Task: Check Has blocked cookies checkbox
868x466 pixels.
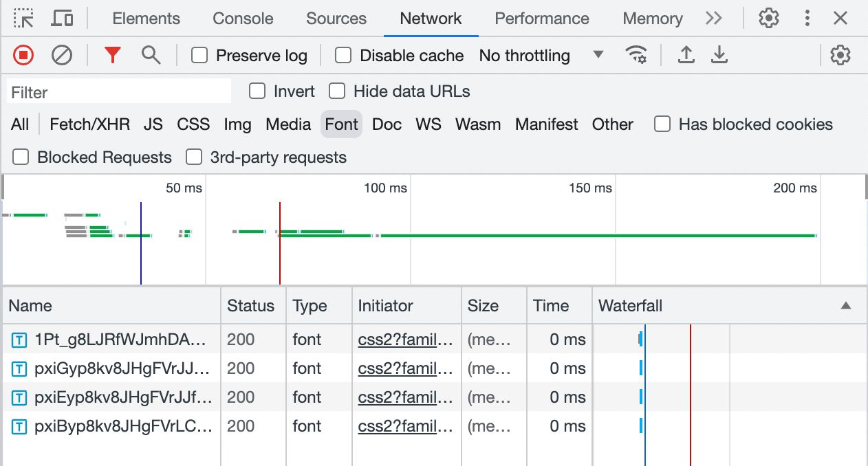Action: click(662, 124)
